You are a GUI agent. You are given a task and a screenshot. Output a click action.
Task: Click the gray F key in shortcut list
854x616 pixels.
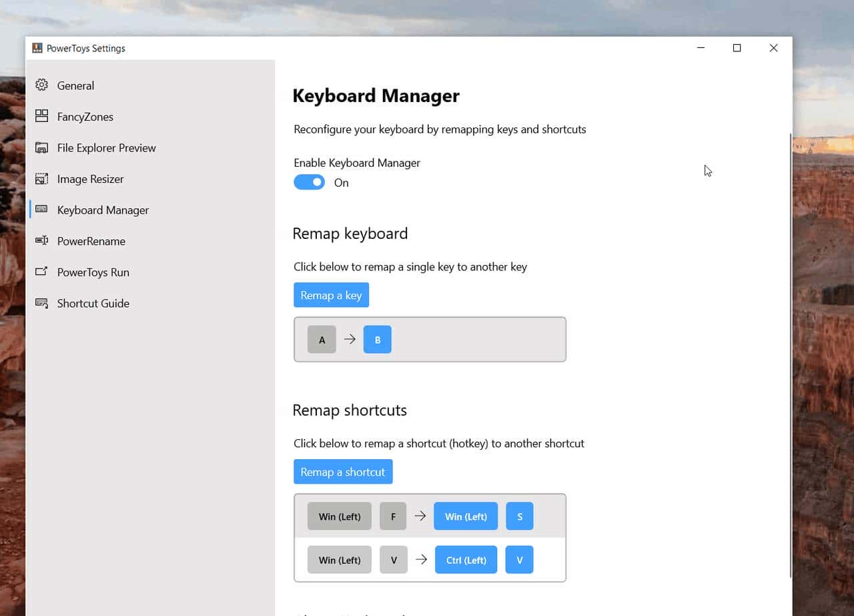click(x=393, y=517)
